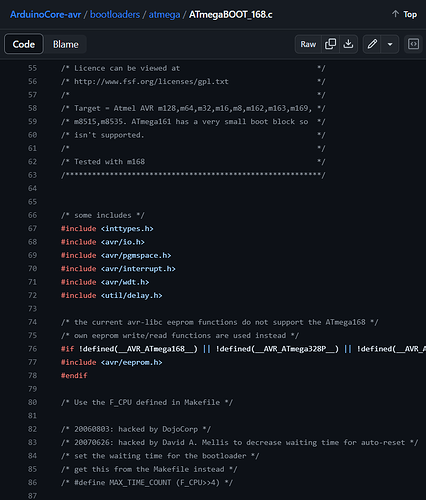The height and width of the screenshot is (500, 426).
Task: View Raw file
Action: (308, 44)
